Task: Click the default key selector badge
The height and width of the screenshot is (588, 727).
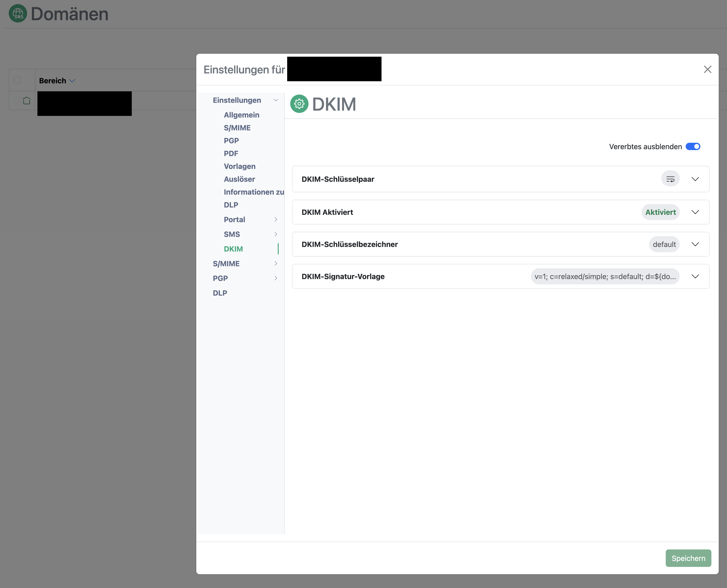Action: point(664,244)
